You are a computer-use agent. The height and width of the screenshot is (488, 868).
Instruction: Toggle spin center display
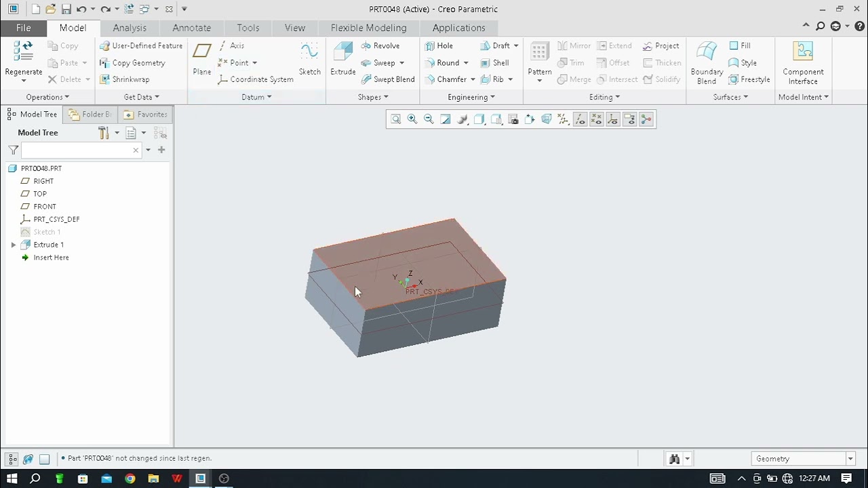pos(646,119)
